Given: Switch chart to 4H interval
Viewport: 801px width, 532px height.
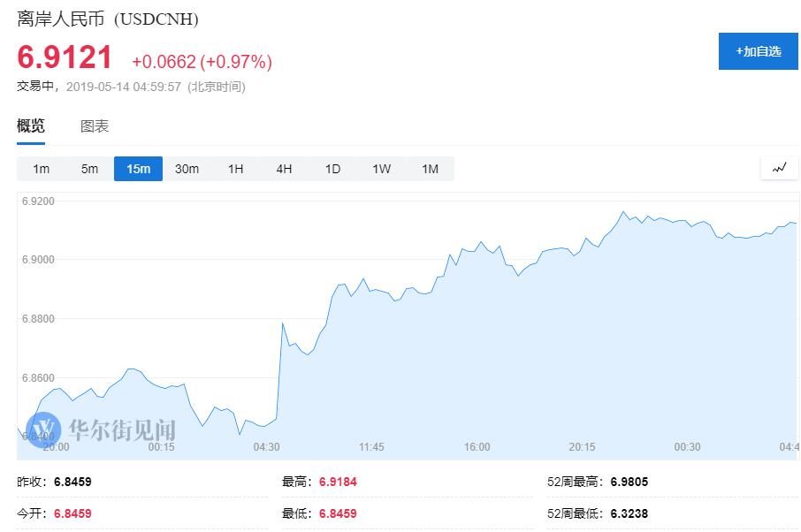Looking at the screenshot, I should click(284, 169).
